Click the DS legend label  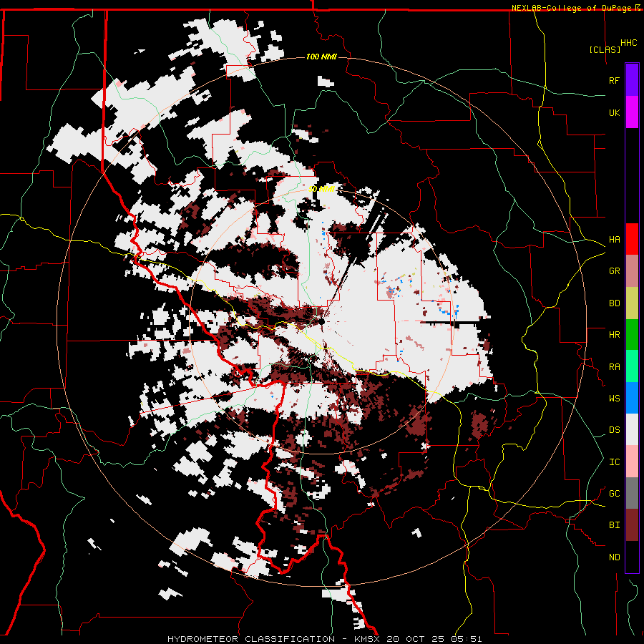pyautogui.click(x=614, y=430)
